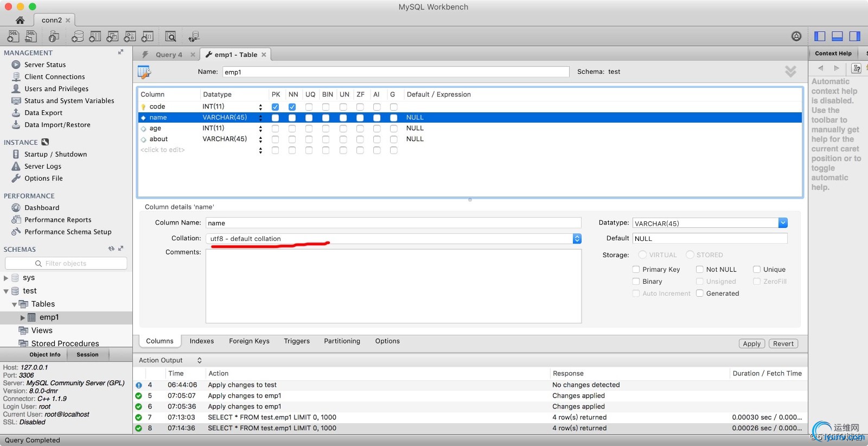Screen dimensions: 868x446
Task: Click the Comments text area
Action: tap(393, 286)
